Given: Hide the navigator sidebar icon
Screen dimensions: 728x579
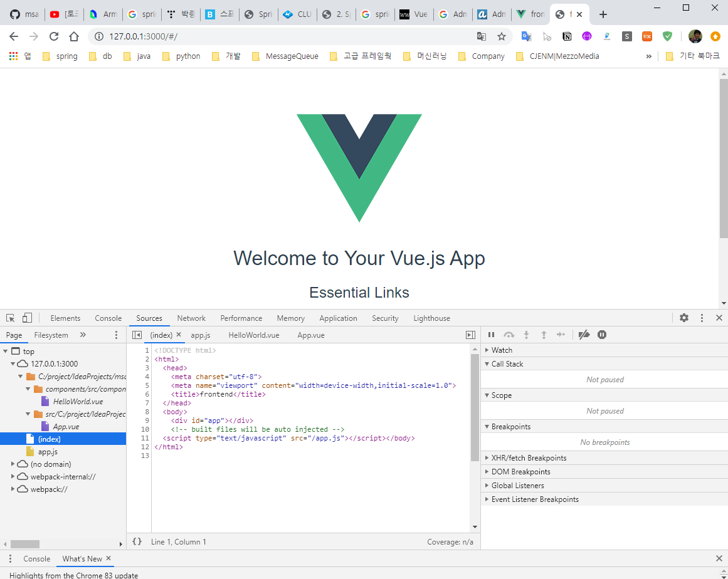Looking at the screenshot, I should pyautogui.click(x=137, y=335).
